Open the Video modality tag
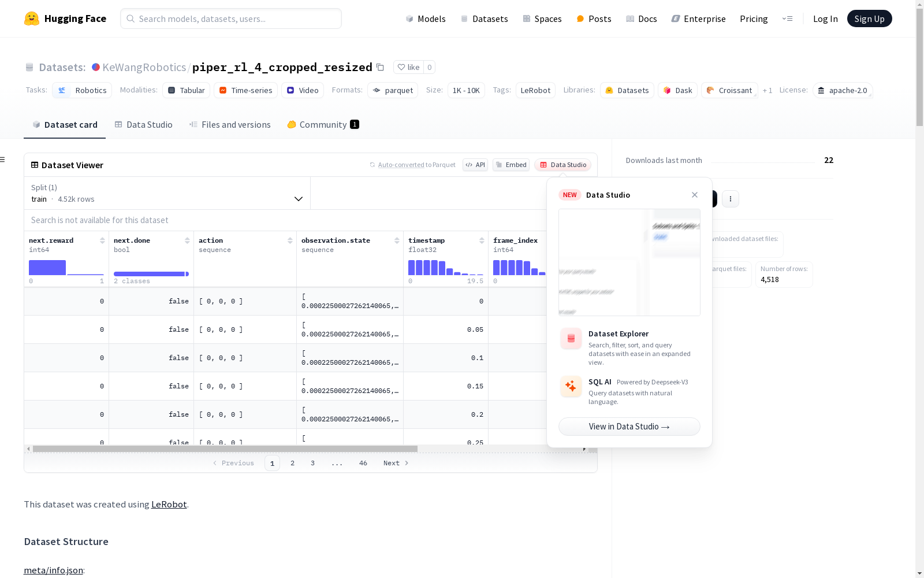 [303, 90]
